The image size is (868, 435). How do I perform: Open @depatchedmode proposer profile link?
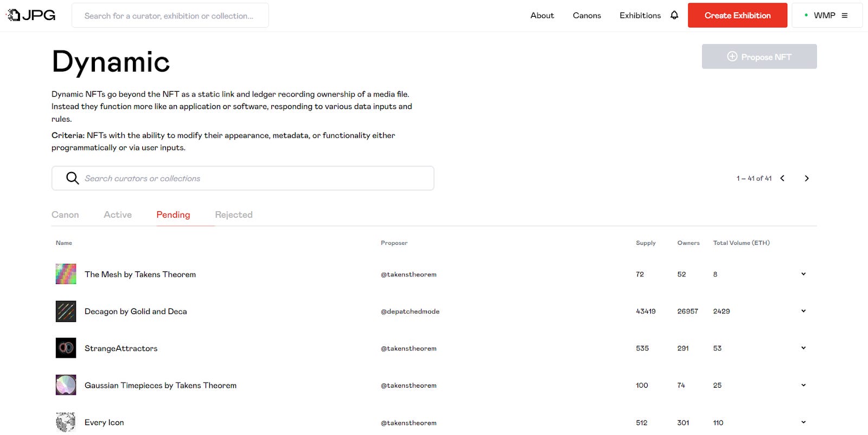pyautogui.click(x=410, y=311)
